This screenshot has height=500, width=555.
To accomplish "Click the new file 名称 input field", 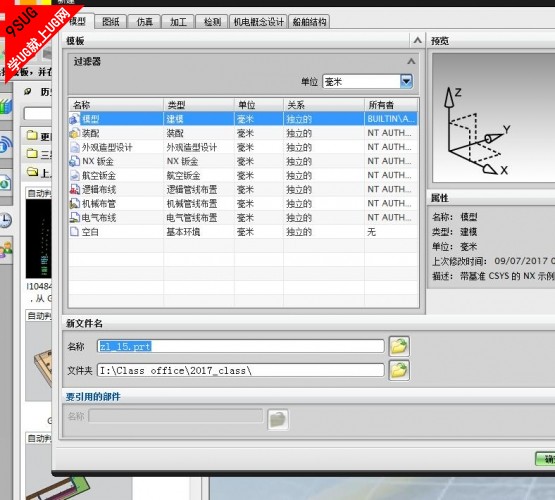I will (241, 346).
